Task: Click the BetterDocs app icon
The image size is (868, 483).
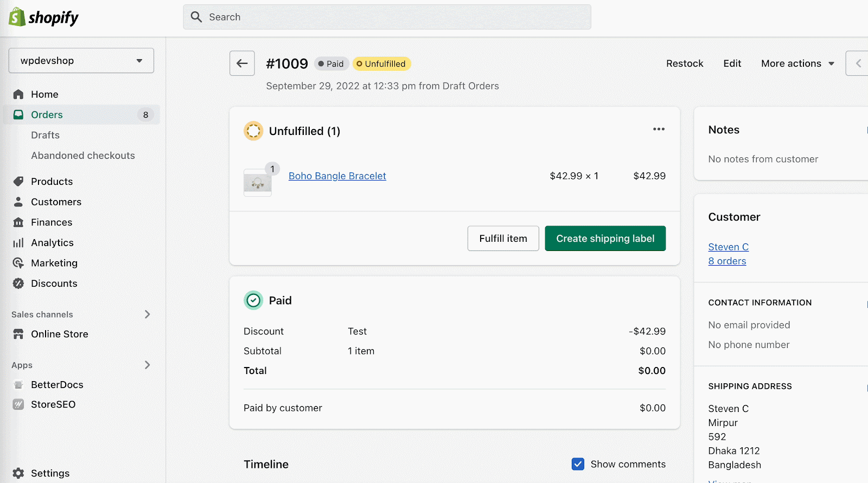Action: (x=18, y=385)
